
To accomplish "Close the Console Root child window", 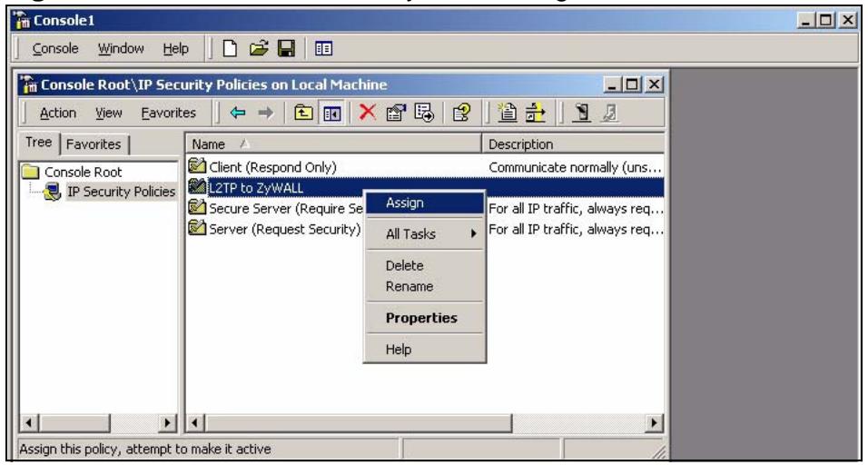I will (653, 84).
